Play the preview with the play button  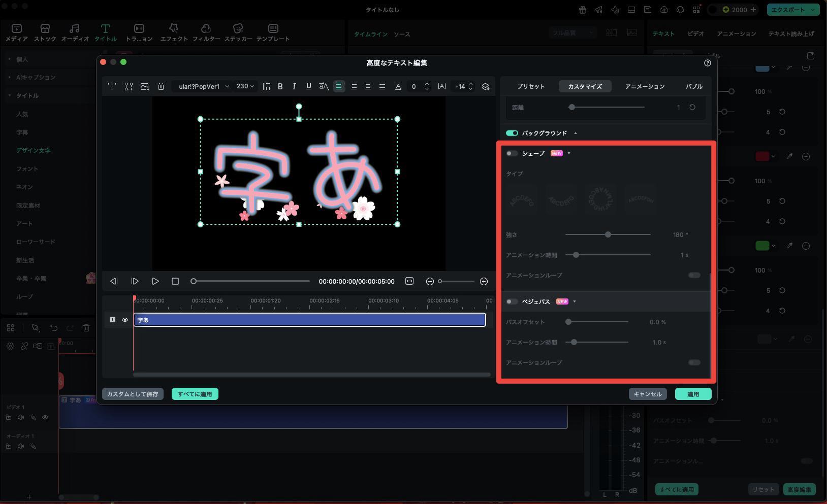[x=155, y=281]
